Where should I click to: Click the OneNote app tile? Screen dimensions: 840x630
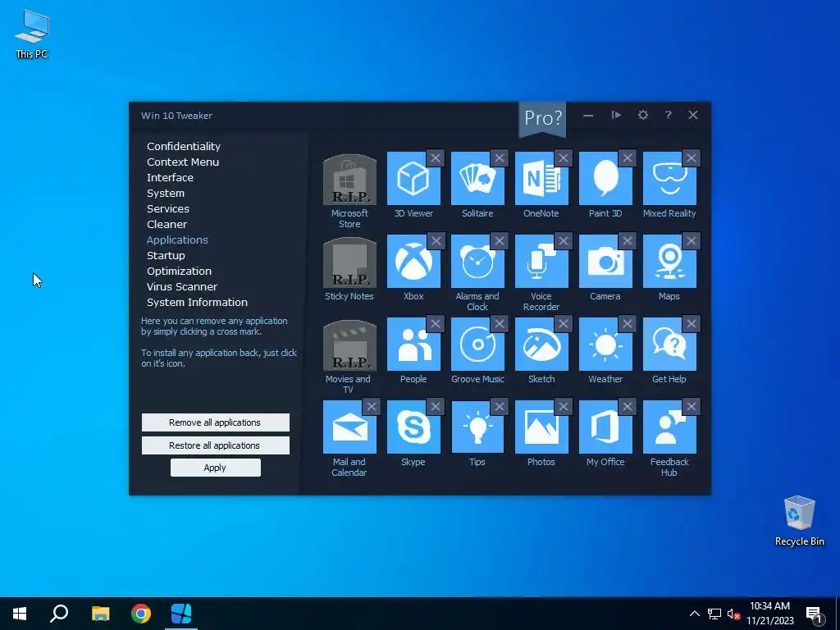click(x=541, y=178)
